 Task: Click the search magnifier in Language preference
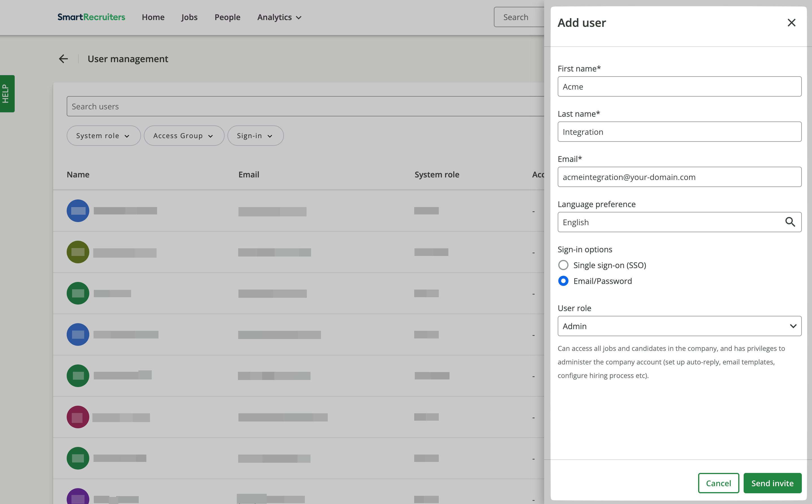coord(790,222)
